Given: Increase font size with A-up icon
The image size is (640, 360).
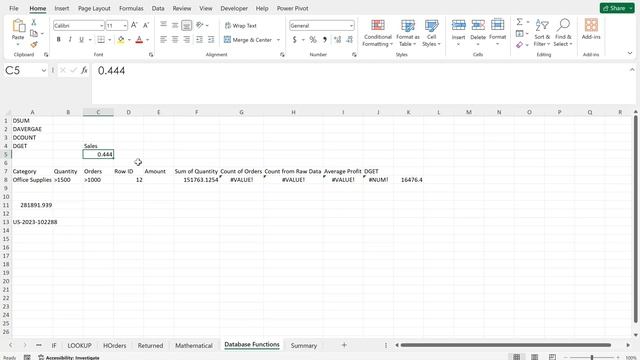Looking at the screenshot, I should (134, 25).
